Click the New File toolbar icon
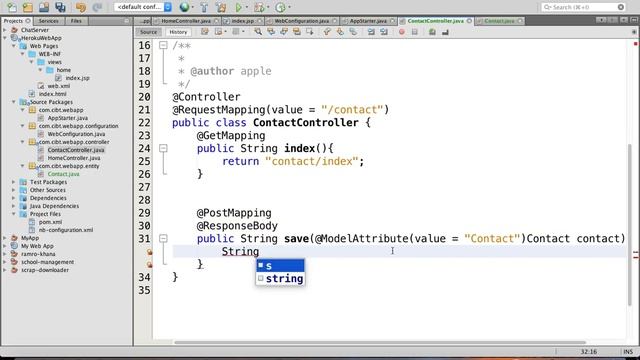The width and height of the screenshot is (640, 360). pos(12,7)
